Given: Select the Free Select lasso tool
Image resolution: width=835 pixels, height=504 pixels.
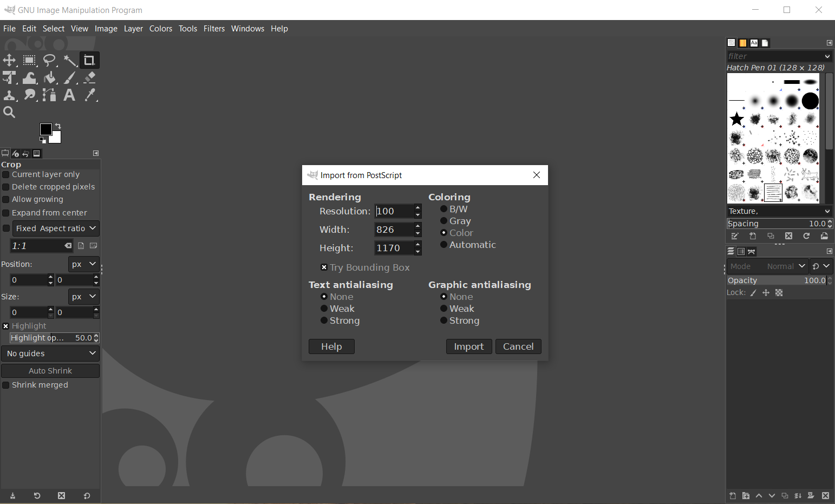Looking at the screenshot, I should [49, 60].
